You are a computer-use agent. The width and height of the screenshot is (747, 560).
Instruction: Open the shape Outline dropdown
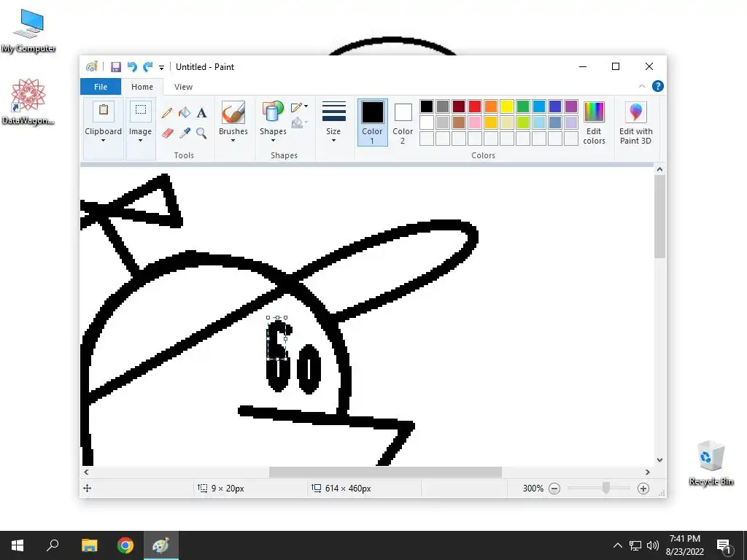(x=299, y=106)
